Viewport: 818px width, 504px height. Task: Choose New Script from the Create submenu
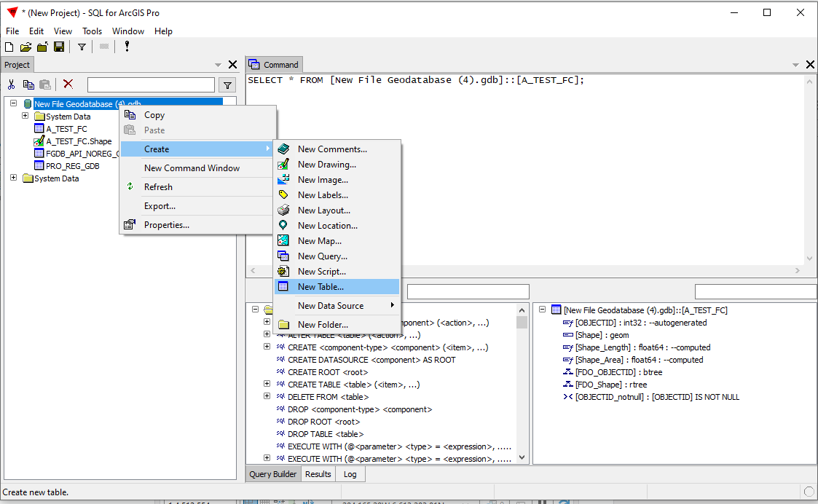tap(321, 272)
